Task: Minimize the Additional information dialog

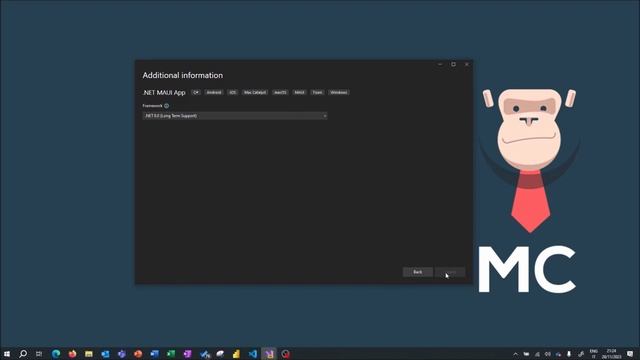Action: click(440, 64)
